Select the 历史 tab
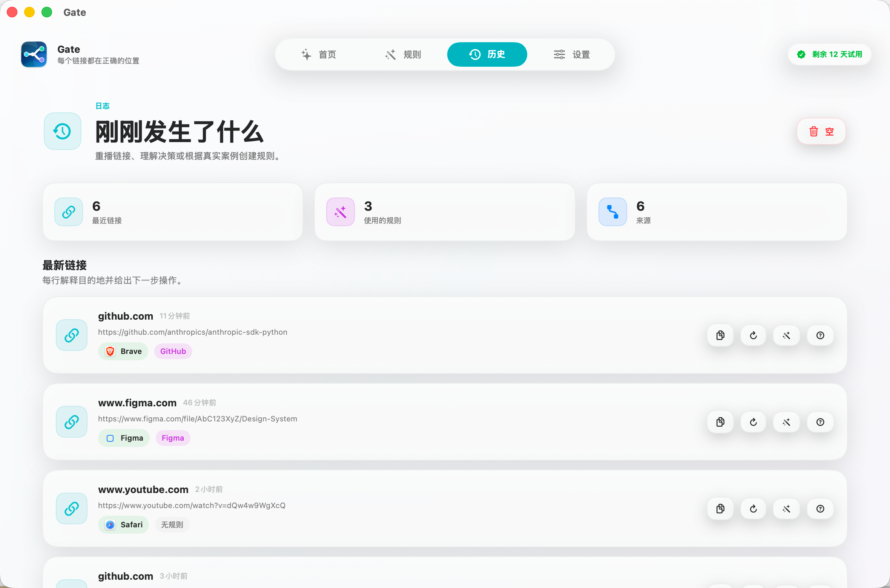Screen dimensions: 890x588 click(x=487, y=55)
